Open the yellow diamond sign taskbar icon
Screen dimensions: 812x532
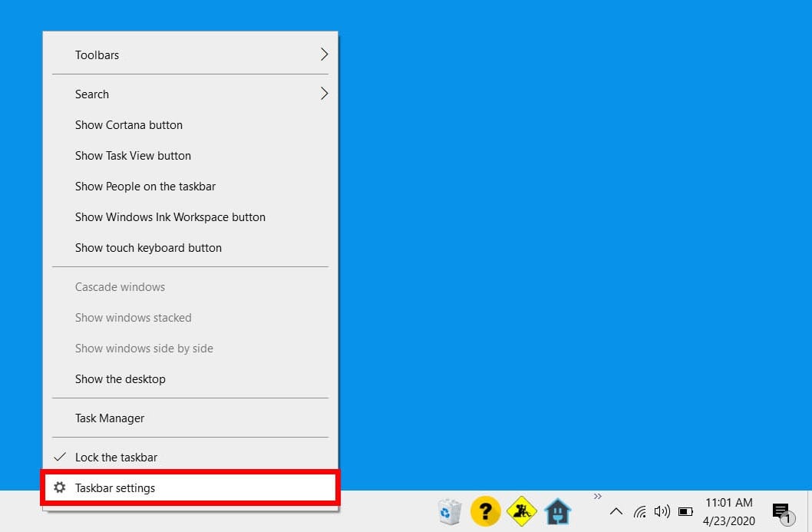[522, 511]
